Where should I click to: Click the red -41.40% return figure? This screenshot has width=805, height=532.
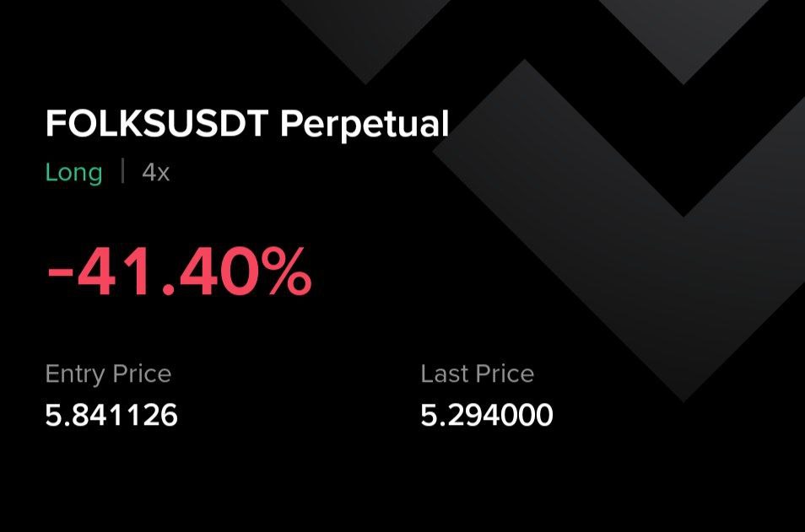coord(179,274)
